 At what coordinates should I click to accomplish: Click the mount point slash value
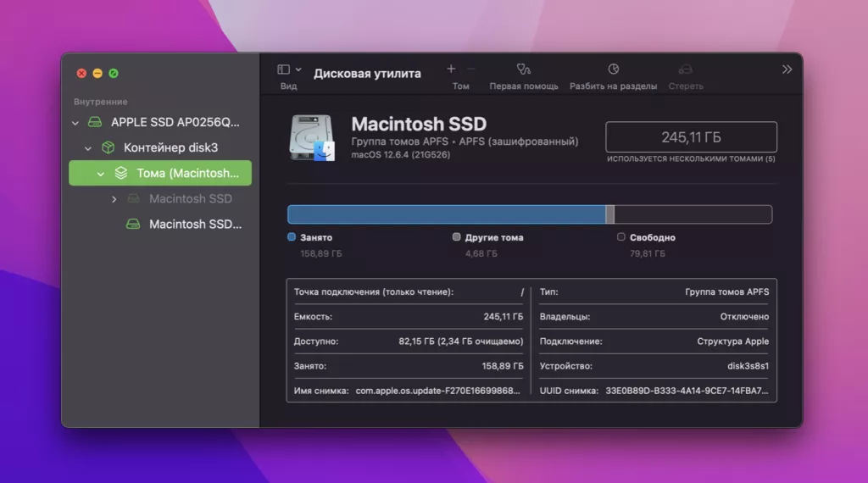(x=521, y=292)
